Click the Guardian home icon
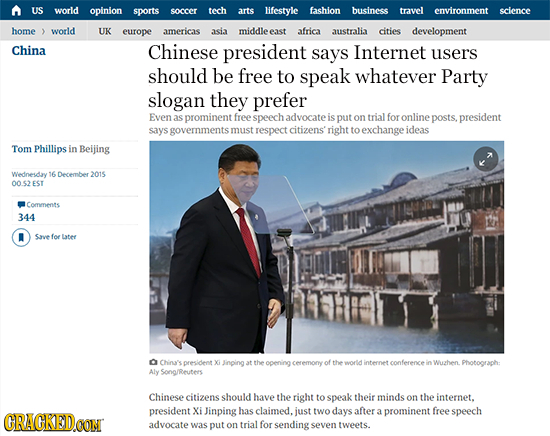Image resolution: width=550 pixels, height=436 pixels. coord(16,11)
